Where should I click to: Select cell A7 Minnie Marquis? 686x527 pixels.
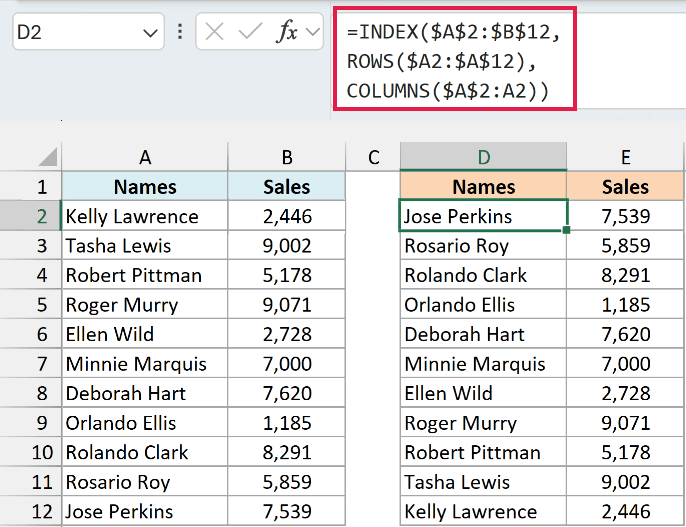[x=145, y=363]
